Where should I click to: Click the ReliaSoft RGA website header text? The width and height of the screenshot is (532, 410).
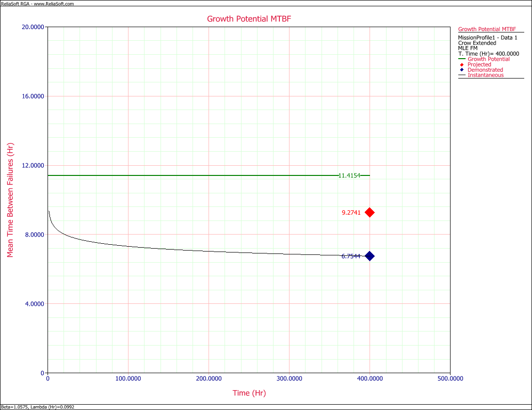click(x=37, y=3)
